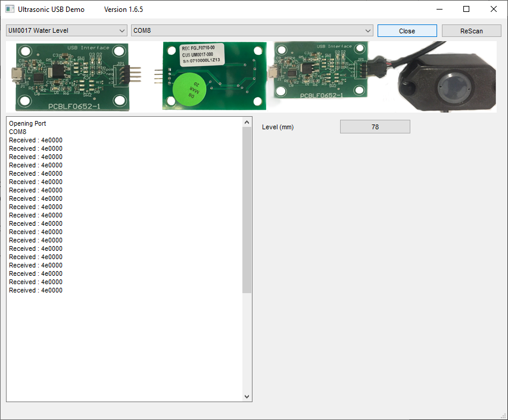The height and width of the screenshot is (420, 508).
Task: Click the ReScan button
Action: coord(471,31)
